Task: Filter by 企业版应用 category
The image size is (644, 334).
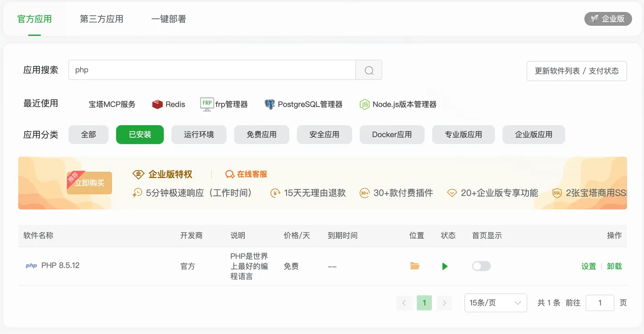Action: pyautogui.click(x=534, y=135)
